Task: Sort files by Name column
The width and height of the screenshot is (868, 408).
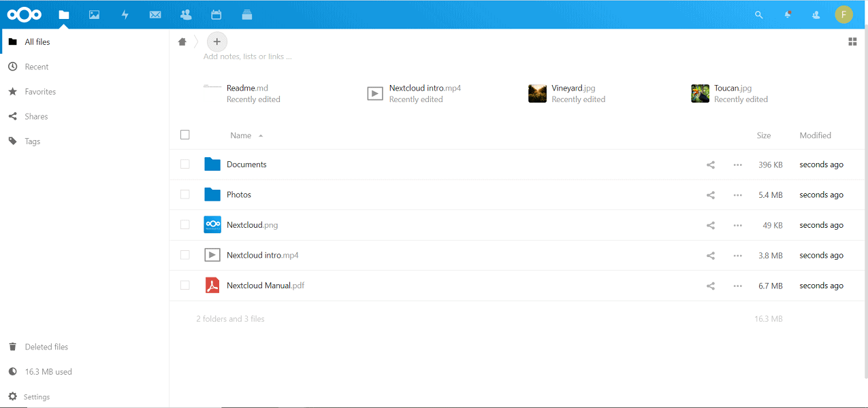Action: [x=241, y=135]
